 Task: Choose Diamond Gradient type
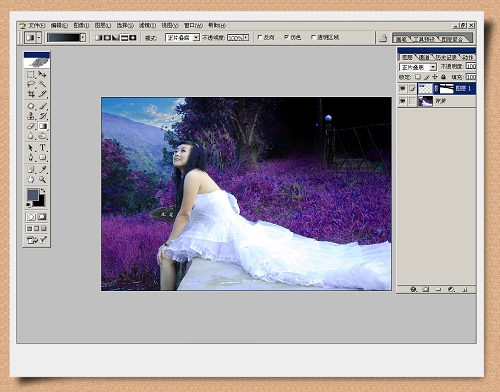tap(133, 38)
